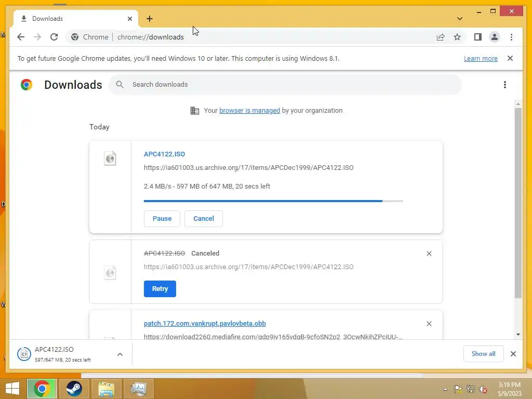This screenshot has height=399, width=532.
Task: Open the Action Center flag icon
Action: coord(458,389)
